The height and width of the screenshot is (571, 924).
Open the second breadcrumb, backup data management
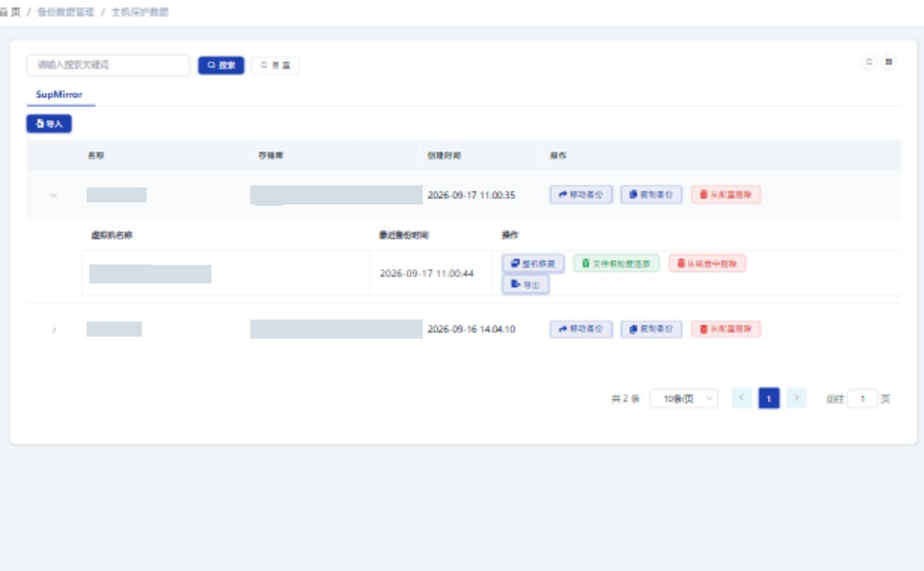[x=65, y=12]
